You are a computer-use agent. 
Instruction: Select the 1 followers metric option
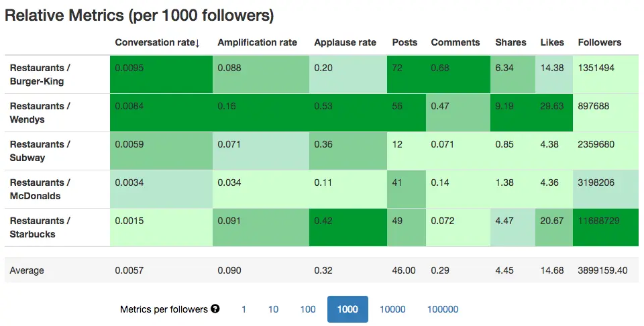tap(244, 309)
